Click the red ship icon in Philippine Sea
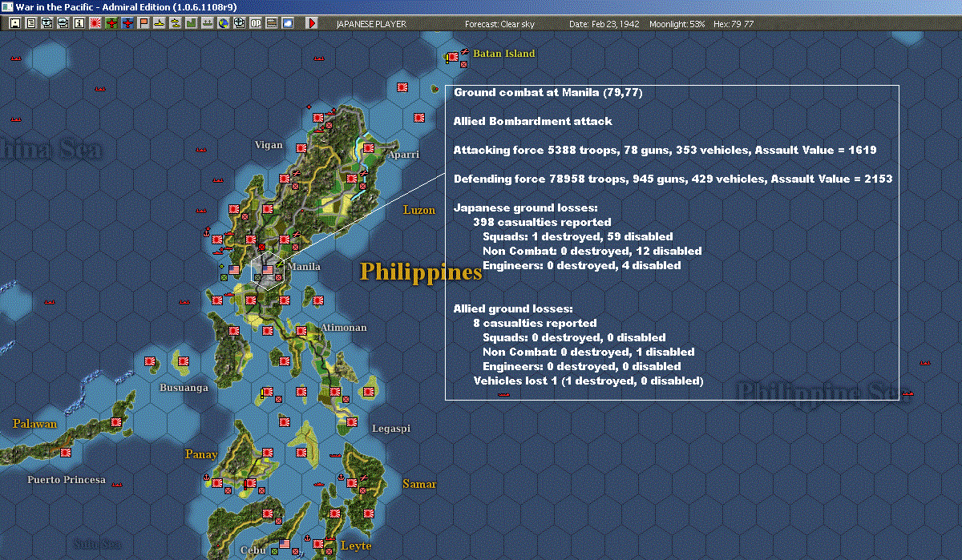This screenshot has height=560, width=962. tap(907, 393)
